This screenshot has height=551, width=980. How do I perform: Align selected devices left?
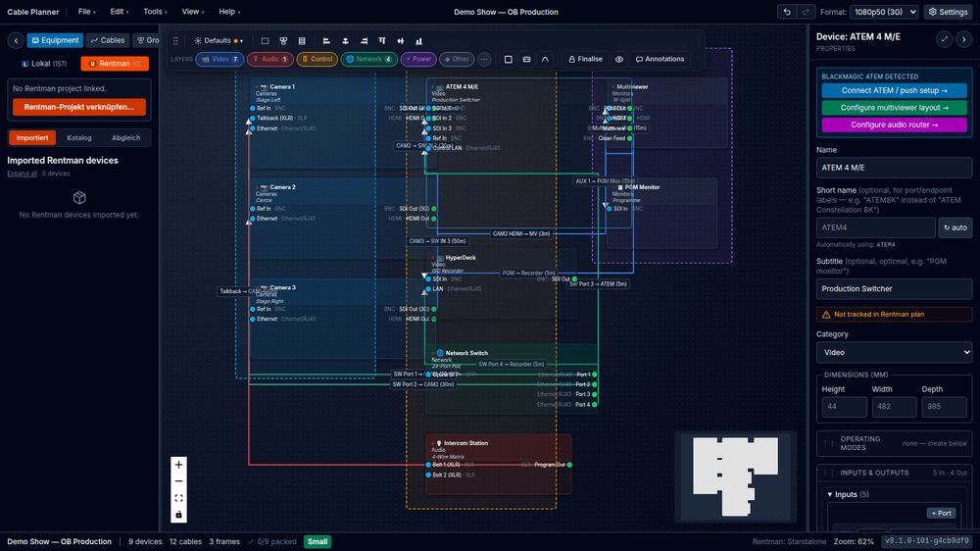coord(326,40)
